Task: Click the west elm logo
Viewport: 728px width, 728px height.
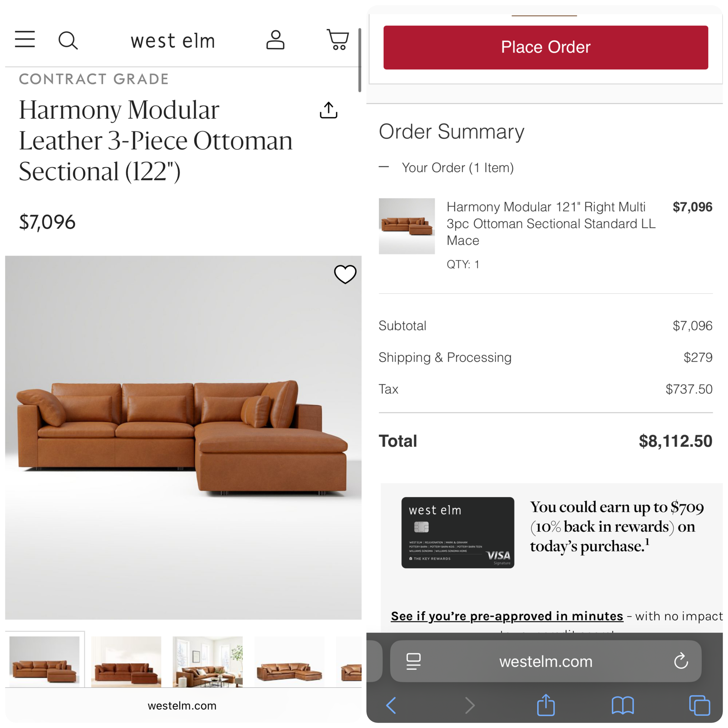Action: click(173, 40)
